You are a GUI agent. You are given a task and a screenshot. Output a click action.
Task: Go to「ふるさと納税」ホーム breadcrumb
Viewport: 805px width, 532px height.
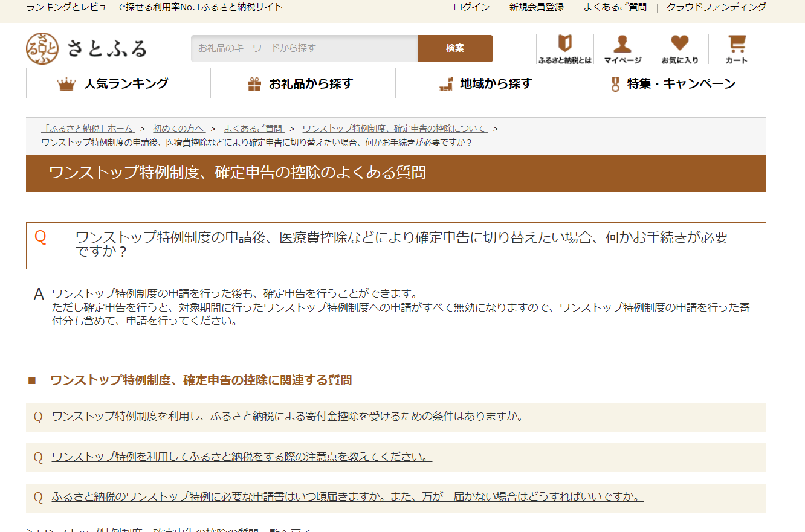[88, 129]
